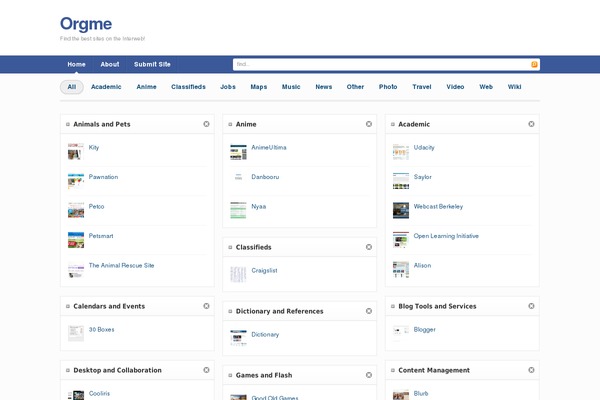Open the Alison link
Viewport: 600px width, 400px height.
(x=422, y=265)
